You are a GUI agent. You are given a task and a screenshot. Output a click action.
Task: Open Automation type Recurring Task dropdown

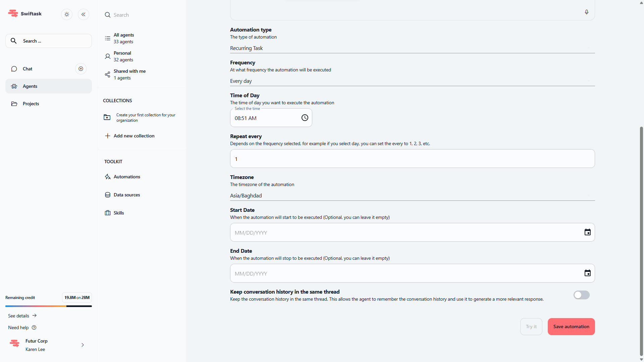tap(412, 48)
